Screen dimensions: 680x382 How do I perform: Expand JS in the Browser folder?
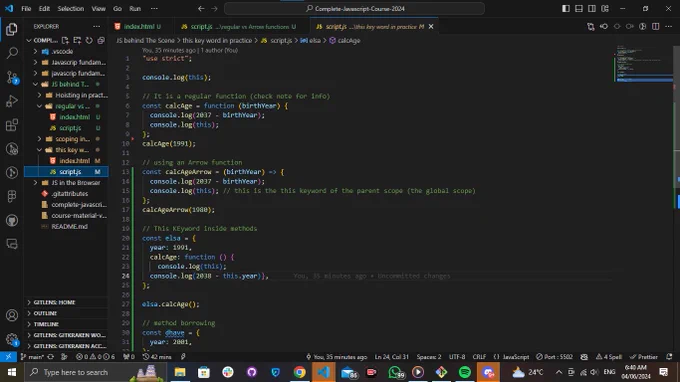click(x=66, y=183)
